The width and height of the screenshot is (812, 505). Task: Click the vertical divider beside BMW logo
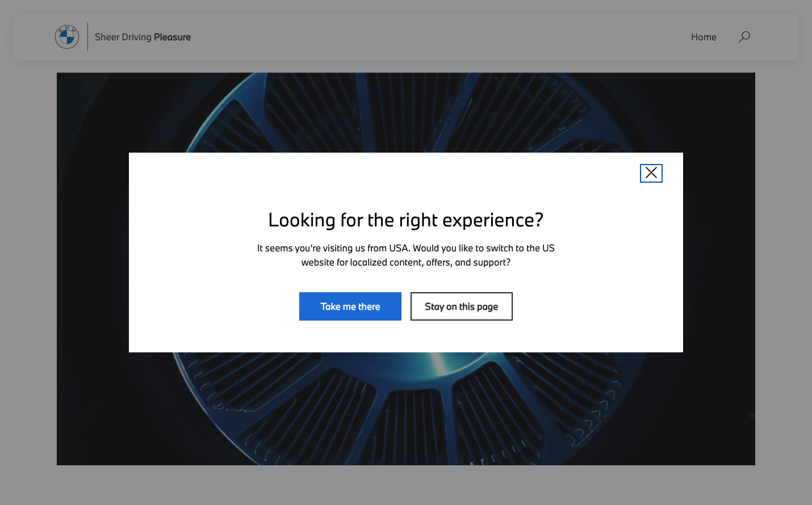click(x=88, y=37)
